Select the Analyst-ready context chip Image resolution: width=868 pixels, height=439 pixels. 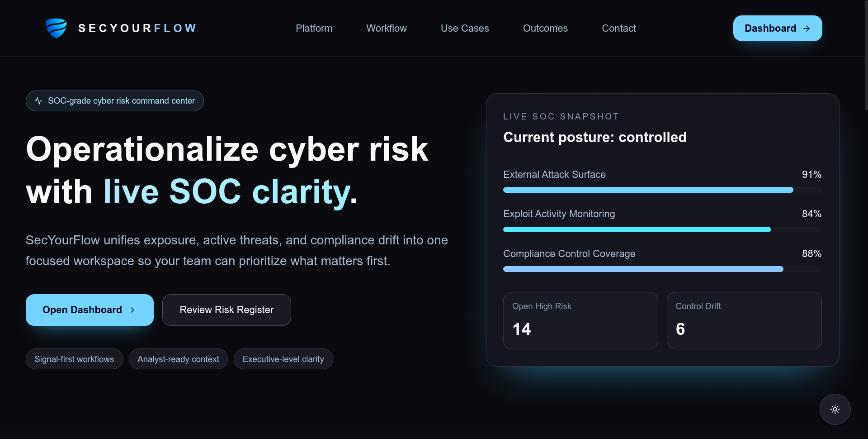pyautogui.click(x=178, y=359)
